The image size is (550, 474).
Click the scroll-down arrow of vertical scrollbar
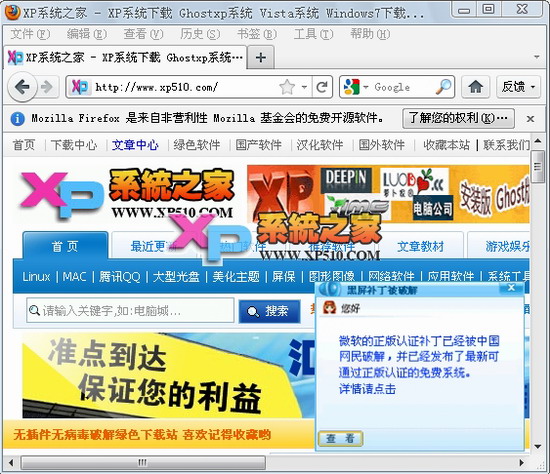[537, 446]
